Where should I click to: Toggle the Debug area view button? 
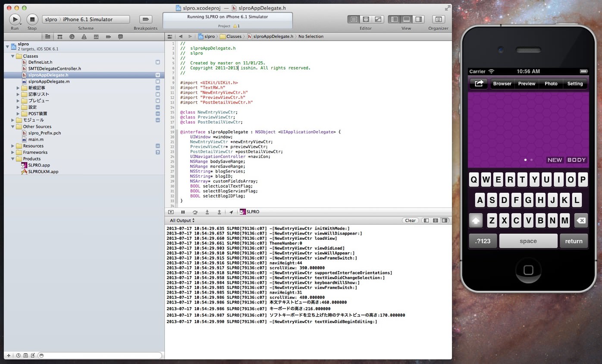(x=406, y=19)
